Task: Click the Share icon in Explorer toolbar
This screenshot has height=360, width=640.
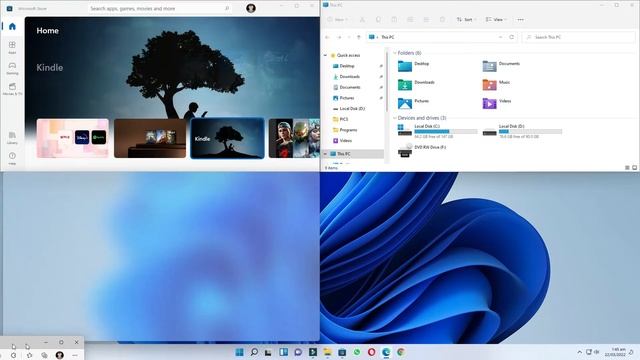Action: click(426, 20)
